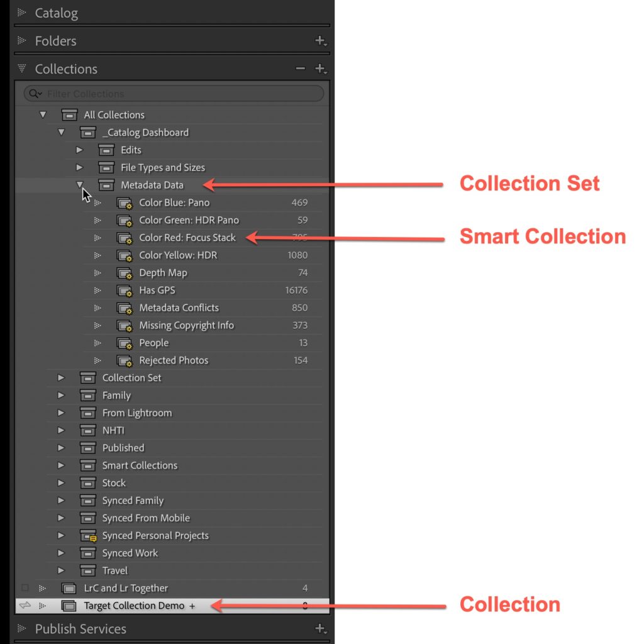Expand the Catalog panel

pyautogui.click(x=22, y=13)
